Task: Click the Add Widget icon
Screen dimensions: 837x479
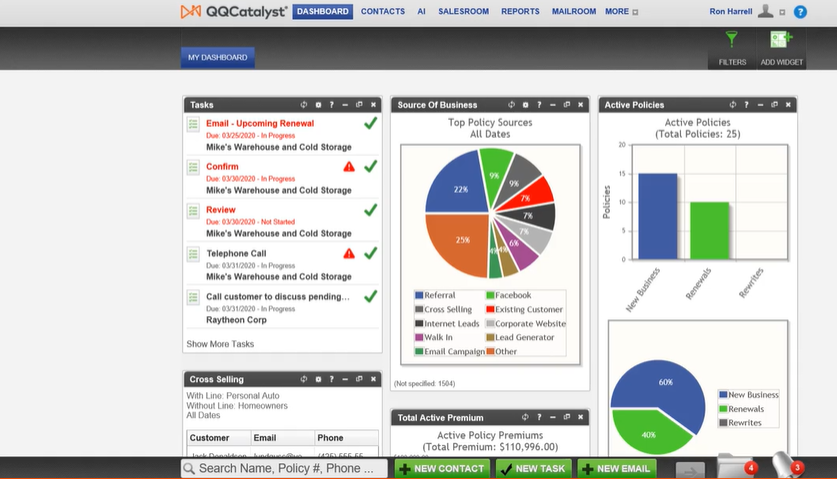Action: pyautogui.click(x=781, y=40)
